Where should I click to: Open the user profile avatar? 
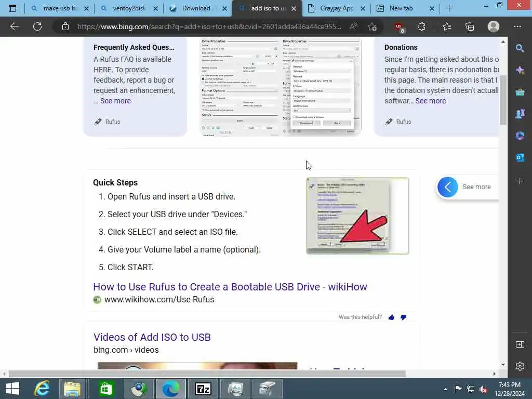click(x=494, y=26)
